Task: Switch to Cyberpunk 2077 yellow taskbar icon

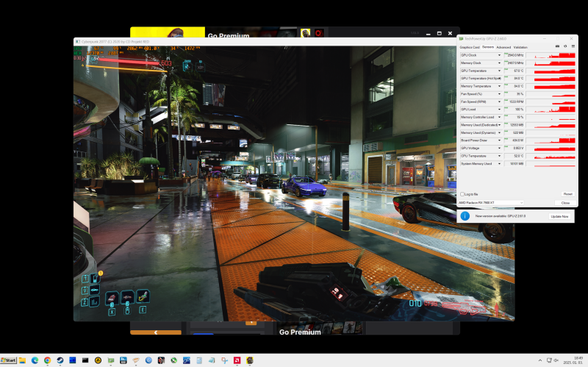Action: tap(250, 360)
